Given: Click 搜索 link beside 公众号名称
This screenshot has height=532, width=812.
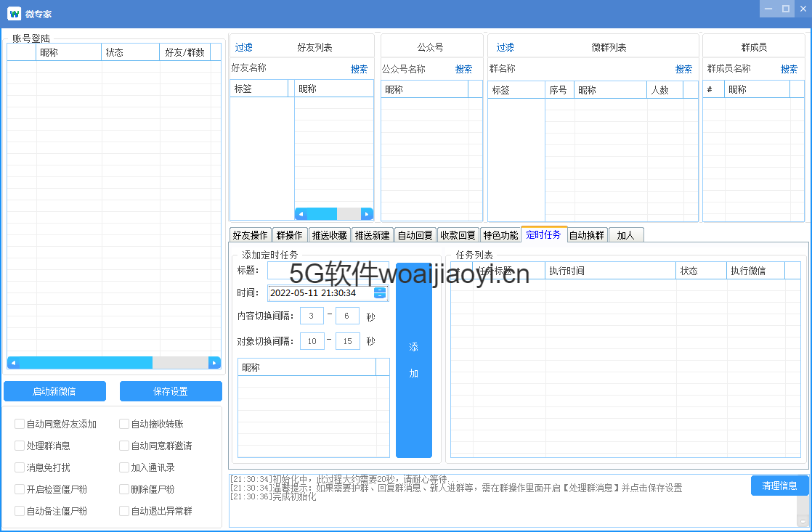Looking at the screenshot, I should coord(463,69).
